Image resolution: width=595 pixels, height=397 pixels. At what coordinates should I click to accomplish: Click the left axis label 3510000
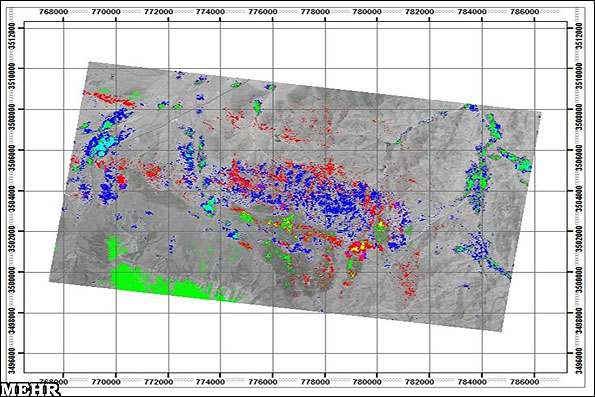click(12, 76)
